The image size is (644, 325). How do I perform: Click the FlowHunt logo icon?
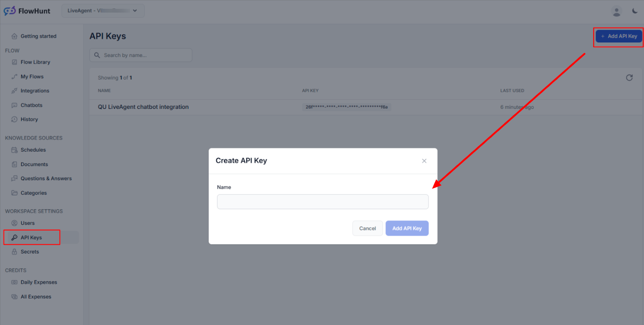pos(10,11)
